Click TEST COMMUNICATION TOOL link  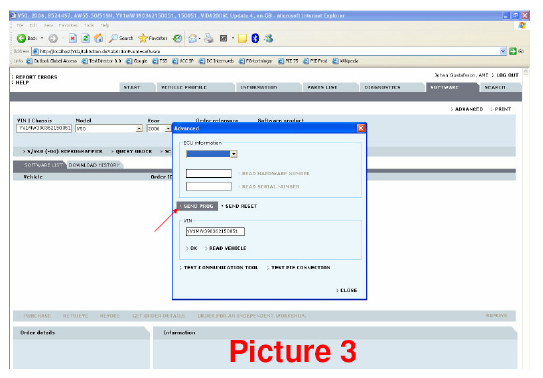click(221, 267)
